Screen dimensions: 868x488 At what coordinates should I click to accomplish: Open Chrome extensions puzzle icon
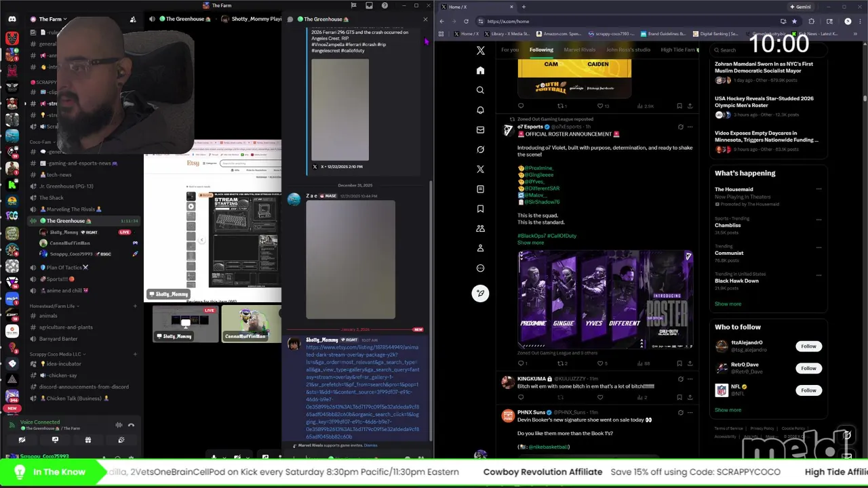click(x=812, y=21)
